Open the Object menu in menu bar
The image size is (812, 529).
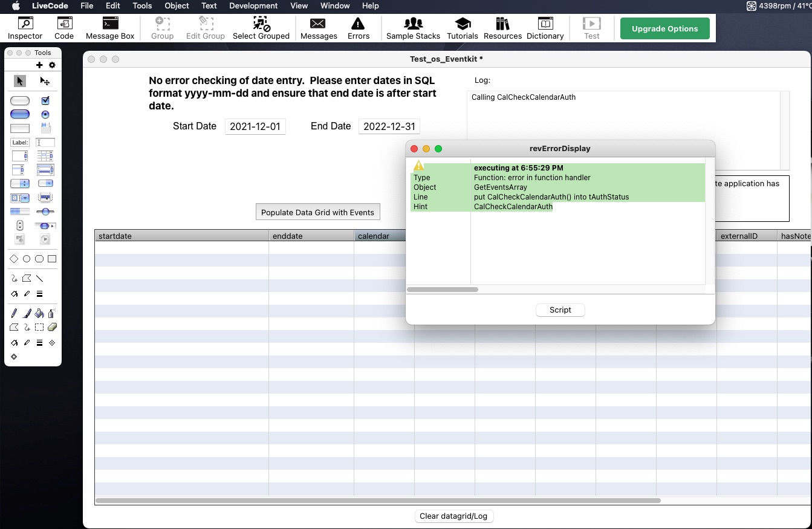point(177,6)
